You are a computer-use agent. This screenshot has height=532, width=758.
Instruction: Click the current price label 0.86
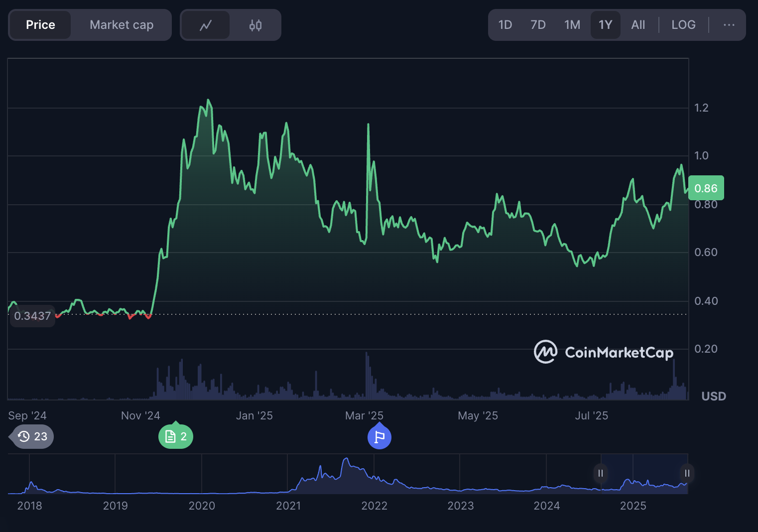pos(706,188)
